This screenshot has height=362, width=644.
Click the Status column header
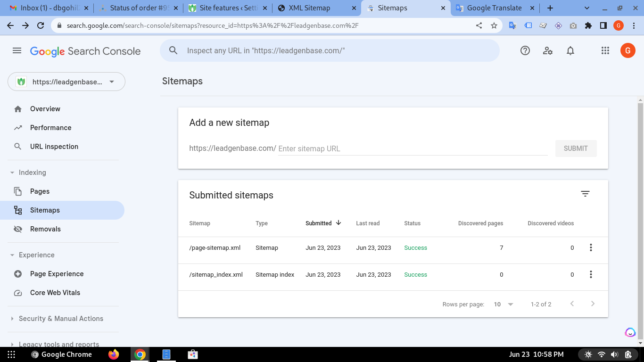[x=412, y=223]
